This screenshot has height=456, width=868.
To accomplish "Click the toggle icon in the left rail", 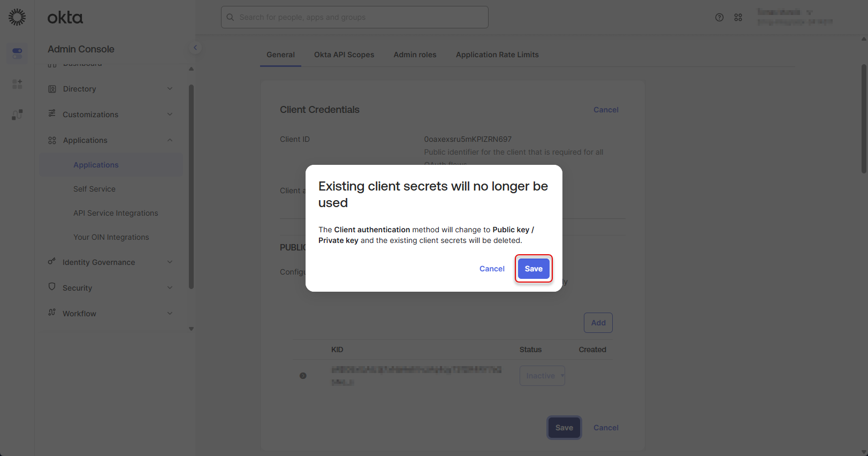I will point(17,53).
